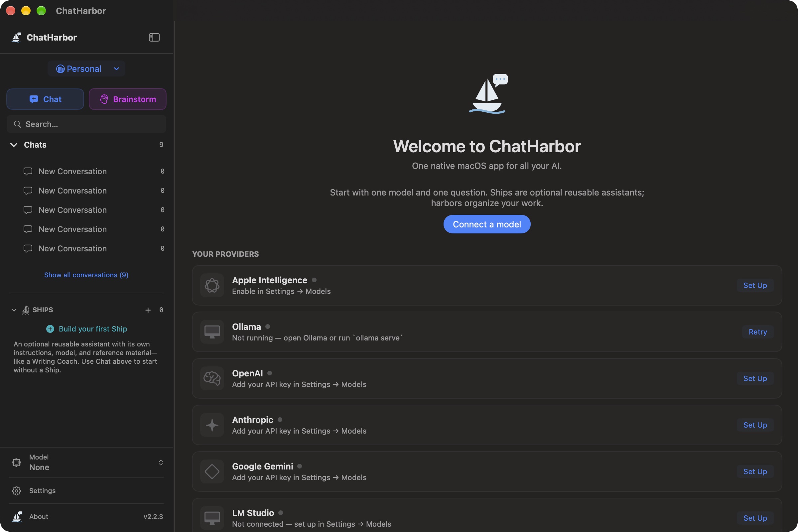Click the Chats count 9

click(x=161, y=145)
